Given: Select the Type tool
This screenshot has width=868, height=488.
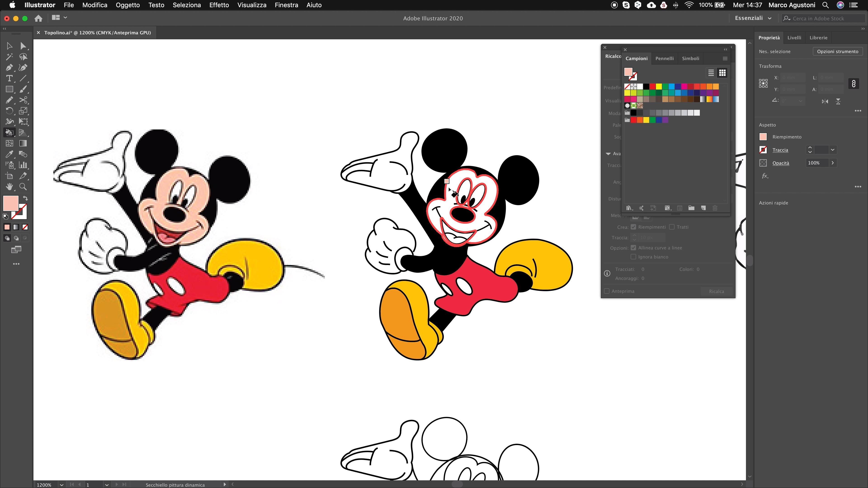Looking at the screenshot, I should [9, 78].
